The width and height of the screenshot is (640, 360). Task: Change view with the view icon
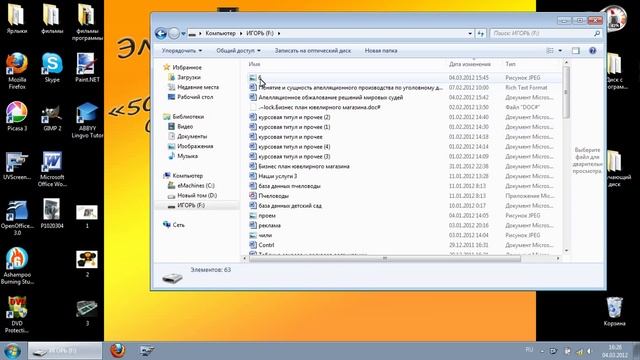[x=550, y=51]
